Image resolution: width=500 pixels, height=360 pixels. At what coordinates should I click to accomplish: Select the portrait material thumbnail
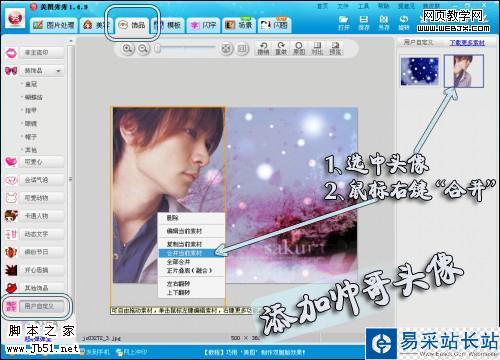click(464, 71)
